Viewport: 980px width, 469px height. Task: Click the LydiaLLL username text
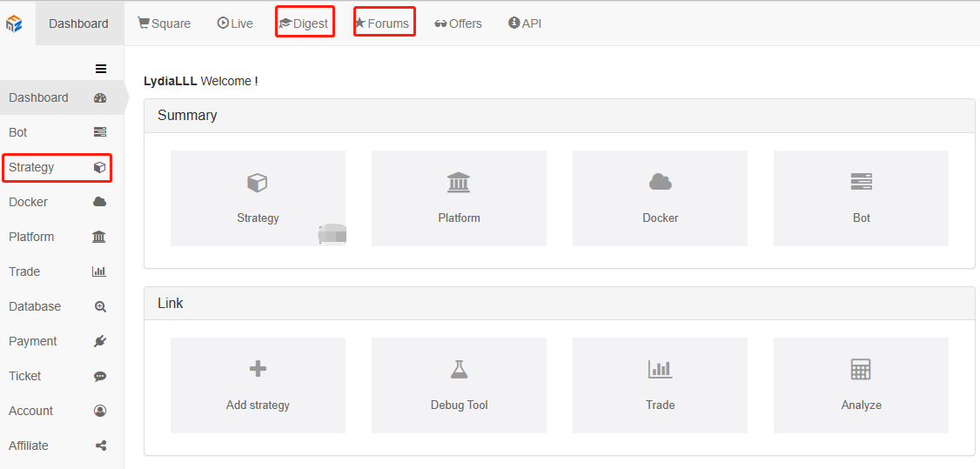coord(171,81)
